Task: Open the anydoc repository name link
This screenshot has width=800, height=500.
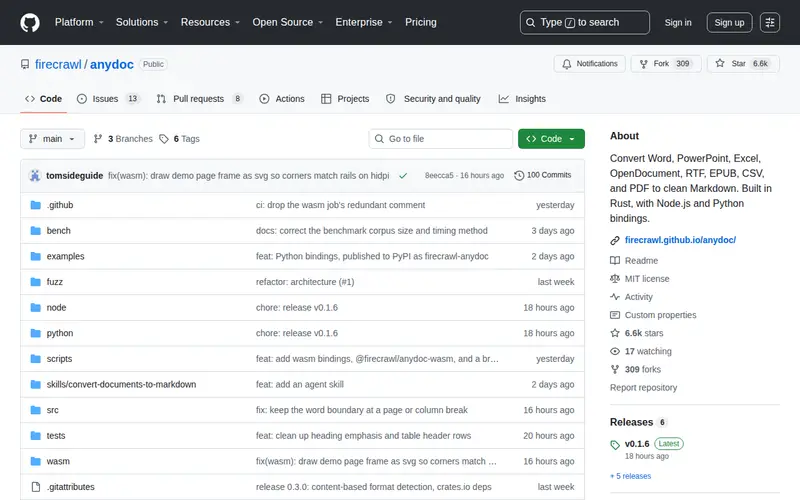Action: coord(112,64)
